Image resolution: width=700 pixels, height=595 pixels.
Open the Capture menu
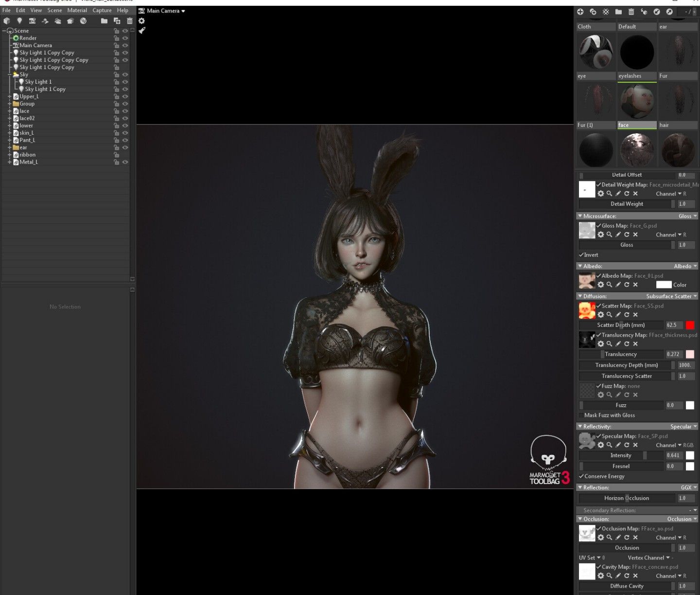point(102,10)
